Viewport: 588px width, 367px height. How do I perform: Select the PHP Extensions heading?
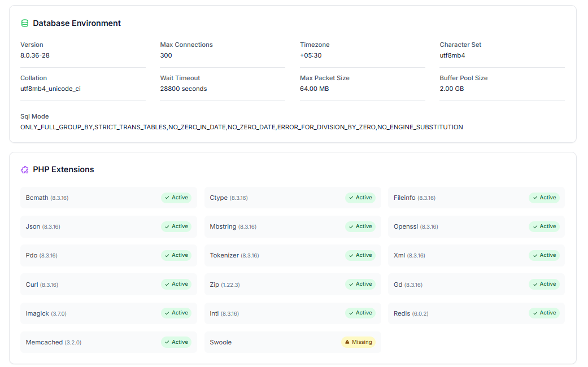pos(63,169)
